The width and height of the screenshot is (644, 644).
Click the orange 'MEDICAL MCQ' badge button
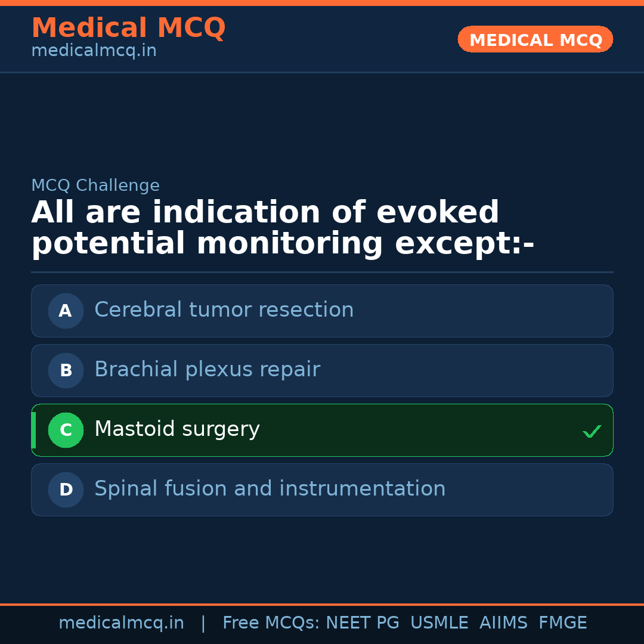point(535,40)
